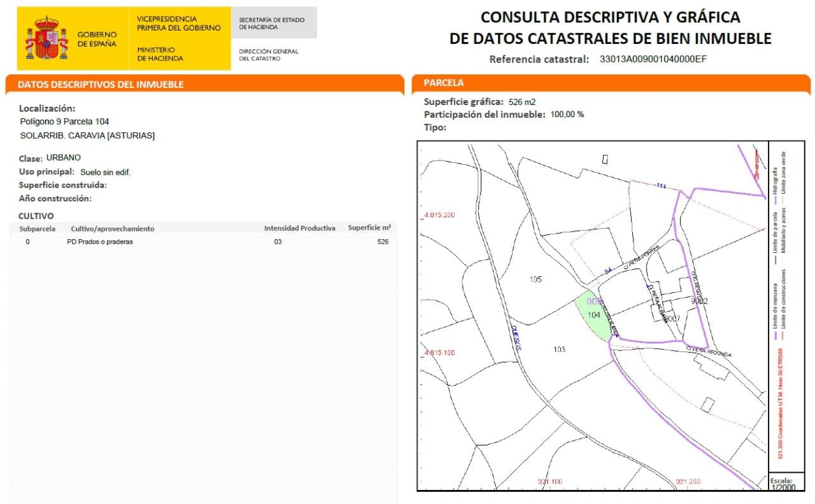
Task: Click the Secretaría de Estado de Hacienda box
Action: 274,23
